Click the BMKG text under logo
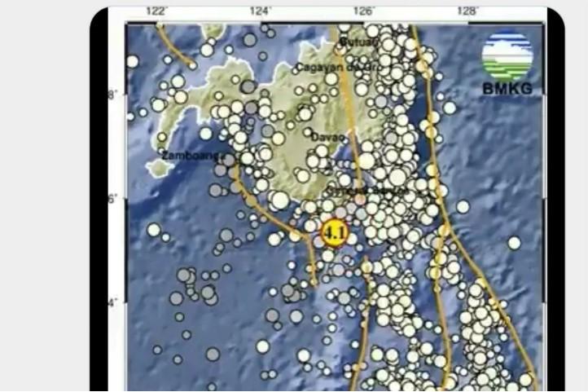The height and width of the screenshot is (392, 588). point(507,89)
